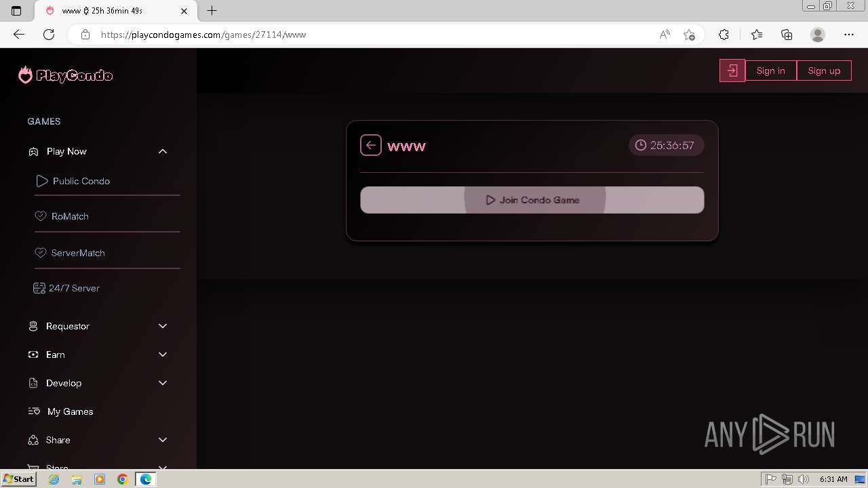This screenshot has height=488, width=868.
Task: Click the Play Now gamepad icon
Action: (x=33, y=151)
